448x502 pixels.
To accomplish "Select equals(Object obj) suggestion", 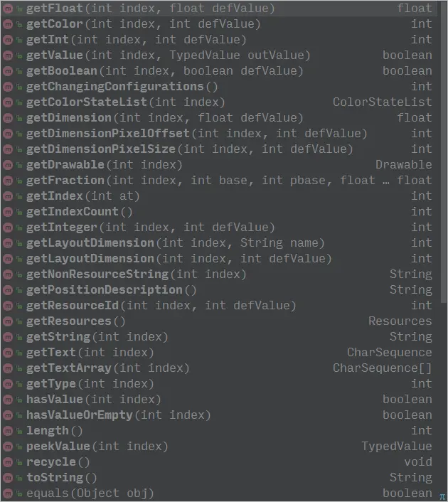I will tap(219, 493).
